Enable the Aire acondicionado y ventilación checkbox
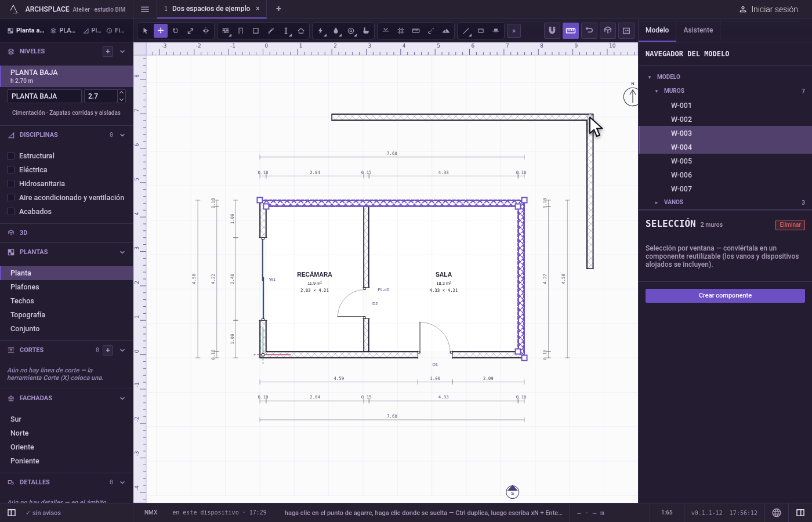812x522 pixels. click(10, 198)
